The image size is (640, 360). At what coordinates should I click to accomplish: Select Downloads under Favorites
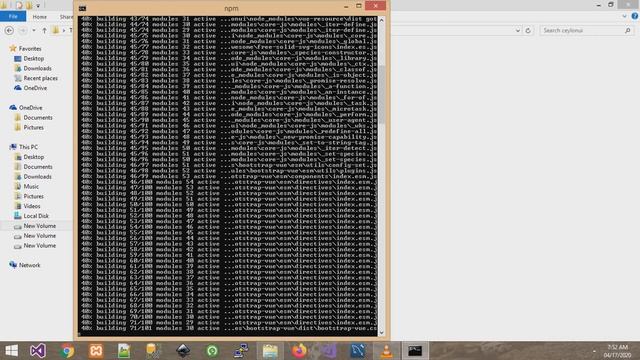[x=37, y=69]
